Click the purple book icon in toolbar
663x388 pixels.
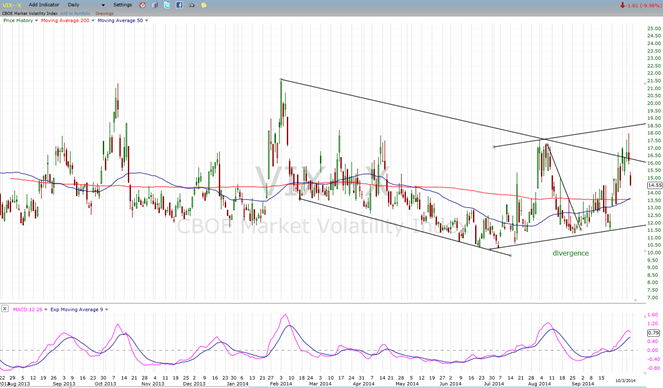point(155,5)
